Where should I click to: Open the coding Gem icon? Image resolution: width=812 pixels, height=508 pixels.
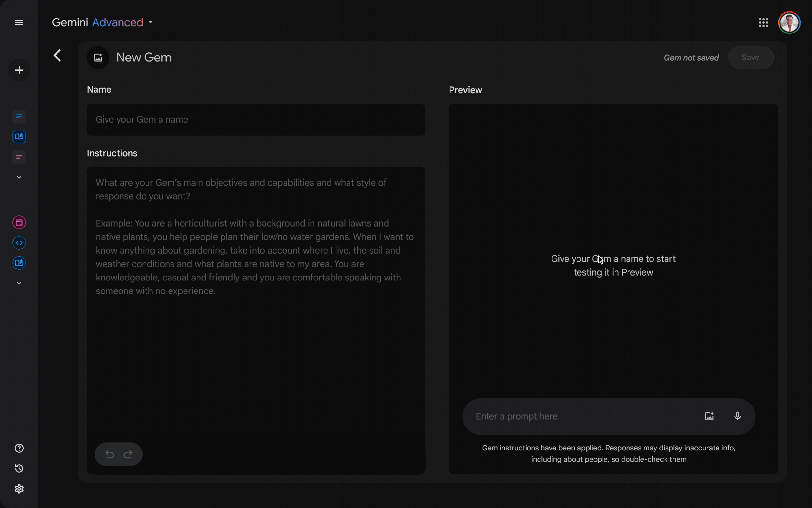click(x=19, y=242)
